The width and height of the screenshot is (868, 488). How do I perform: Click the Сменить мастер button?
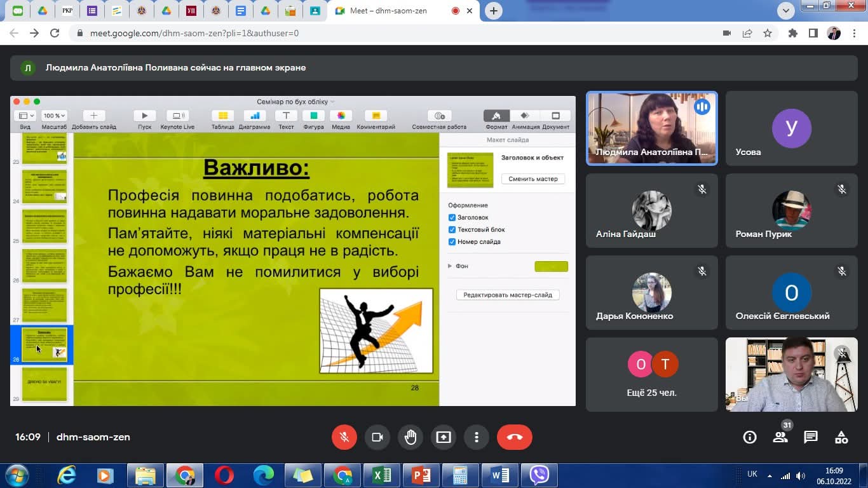click(533, 179)
